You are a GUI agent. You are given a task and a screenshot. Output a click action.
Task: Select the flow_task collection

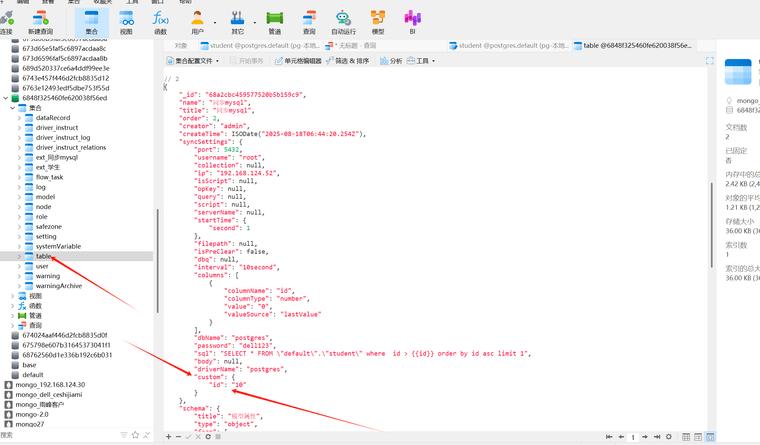pos(49,177)
